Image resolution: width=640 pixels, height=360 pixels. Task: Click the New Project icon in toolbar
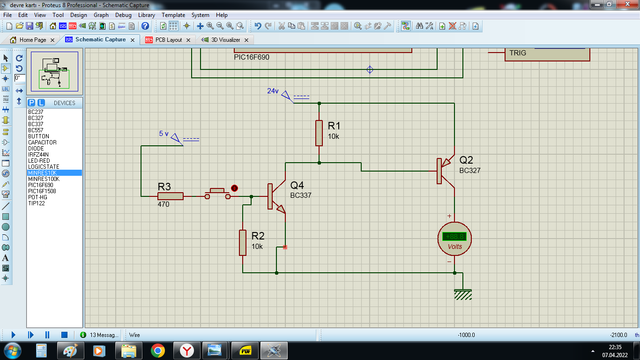9,26
